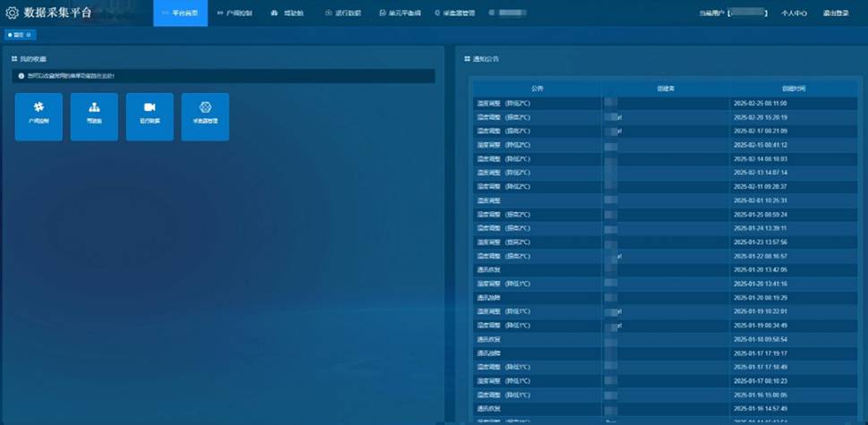Screen dimensions: 868x425
Task: Switch to the 平台首页 tab
Action: tap(180, 13)
